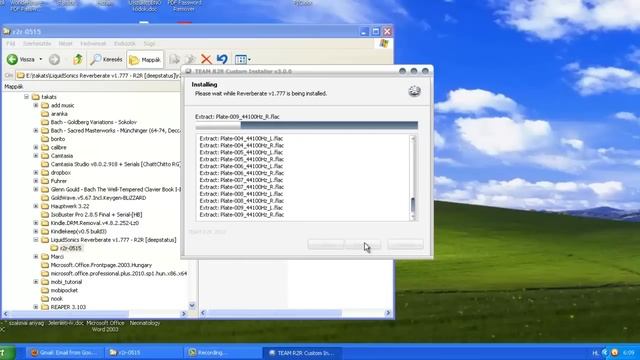Click the installer disc icon in header
The height and width of the screenshot is (360, 640).
414,91
